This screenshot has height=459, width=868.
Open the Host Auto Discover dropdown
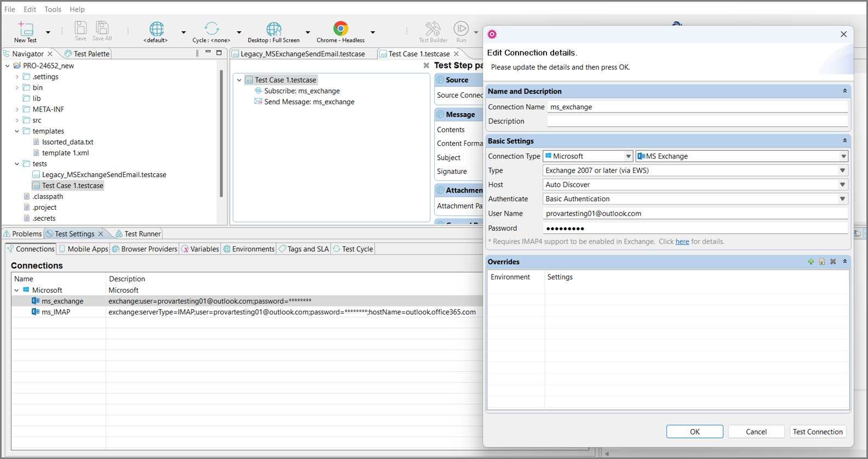843,185
